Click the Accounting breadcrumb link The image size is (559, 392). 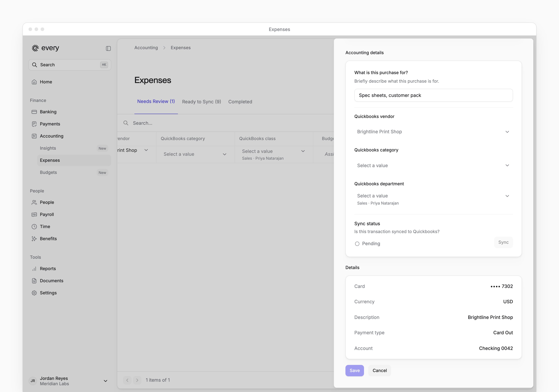click(x=146, y=48)
